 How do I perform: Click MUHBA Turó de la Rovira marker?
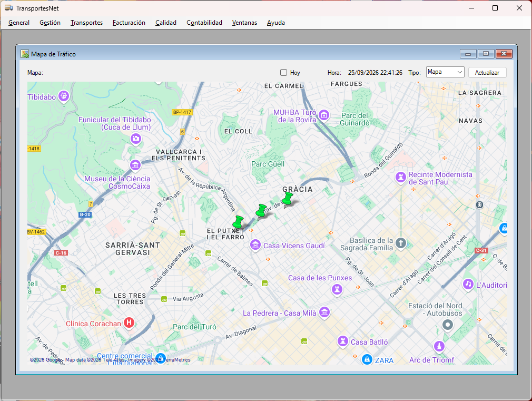[324, 115]
